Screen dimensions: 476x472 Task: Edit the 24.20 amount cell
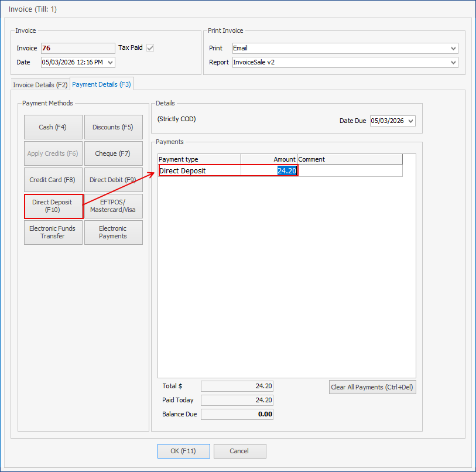click(x=269, y=170)
